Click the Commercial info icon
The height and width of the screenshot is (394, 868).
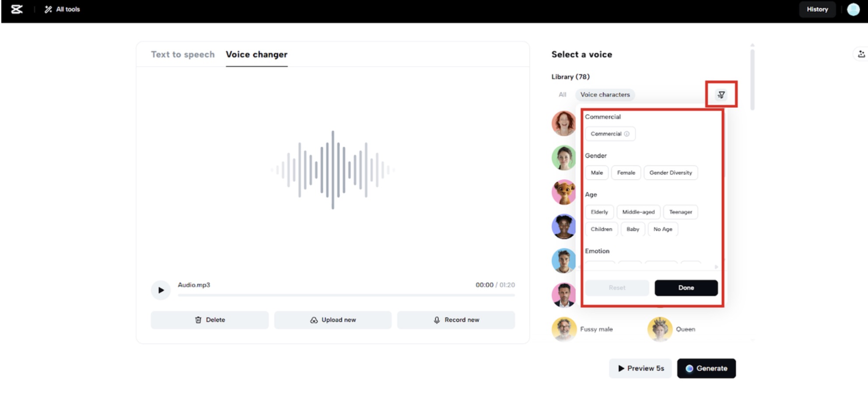[x=626, y=134]
